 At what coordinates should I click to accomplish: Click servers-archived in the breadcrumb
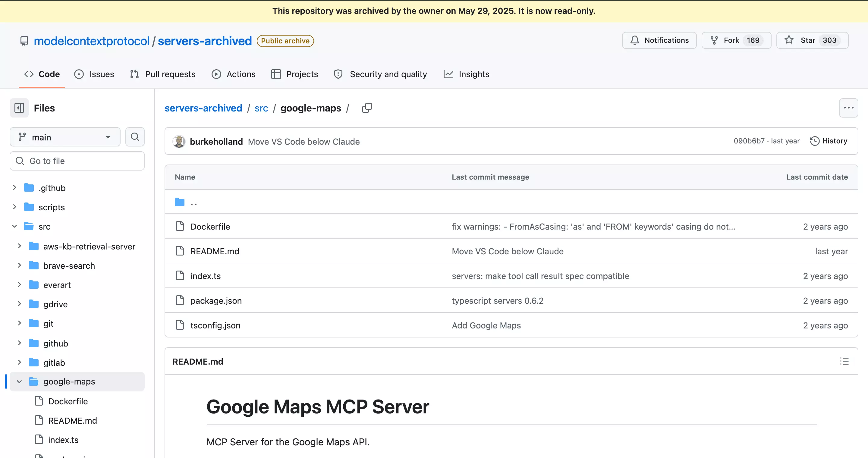click(203, 108)
